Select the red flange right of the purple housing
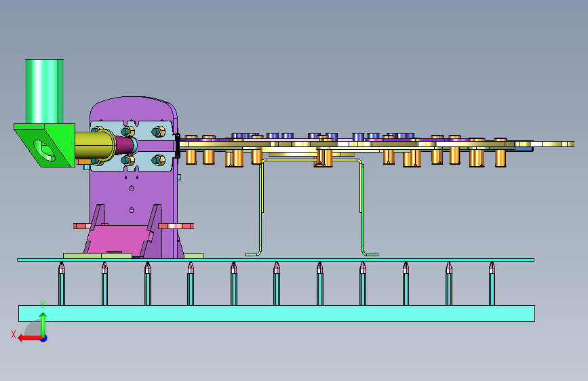This screenshot has width=588, height=381. click(x=176, y=226)
